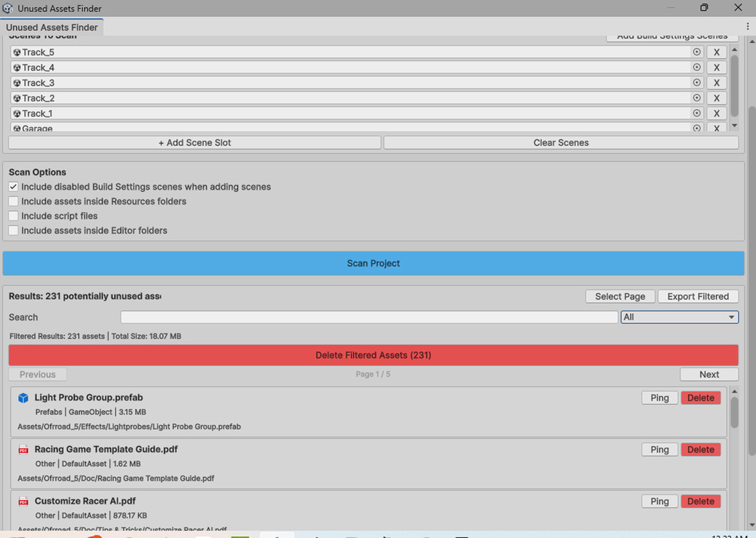The height and width of the screenshot is (538, 756).
Task: Click PDF icon of Racing Game Template Guide
Action: (x=23, y=450)
